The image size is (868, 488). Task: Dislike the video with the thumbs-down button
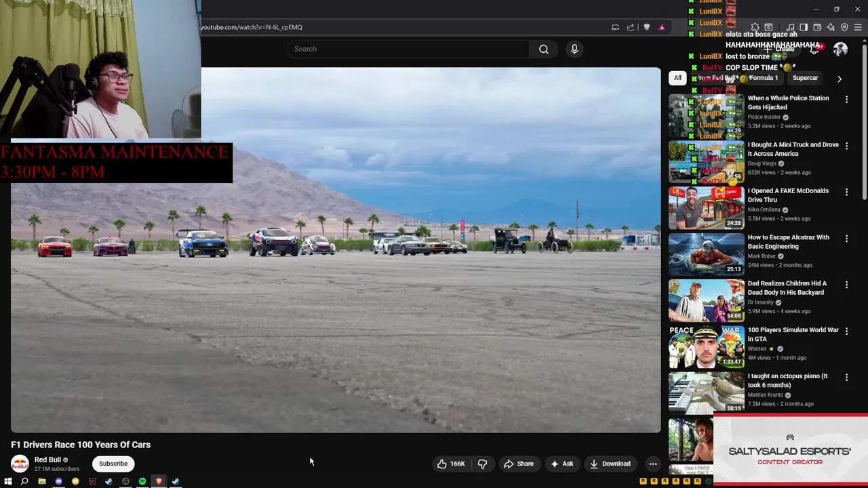pyautogui.click(x=483, y=464)
